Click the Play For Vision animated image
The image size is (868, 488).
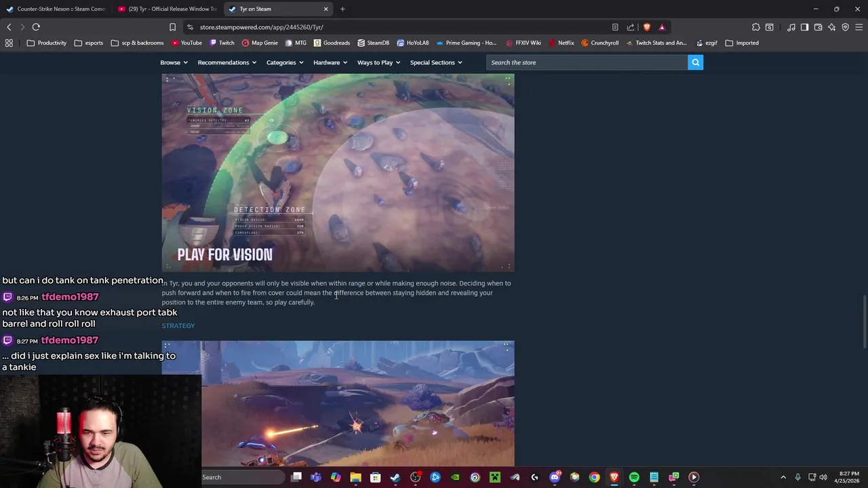338,173
